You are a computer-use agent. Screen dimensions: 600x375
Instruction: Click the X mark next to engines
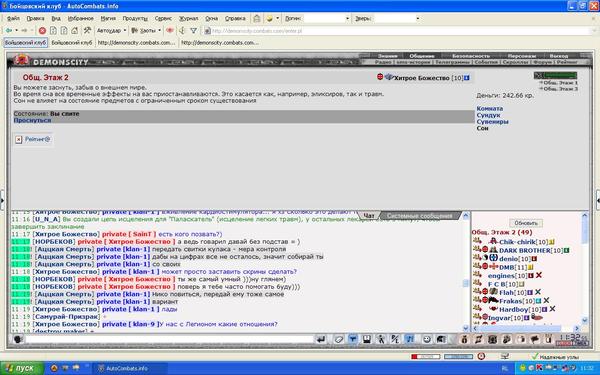pyautogui.click(x=539, y=275)
